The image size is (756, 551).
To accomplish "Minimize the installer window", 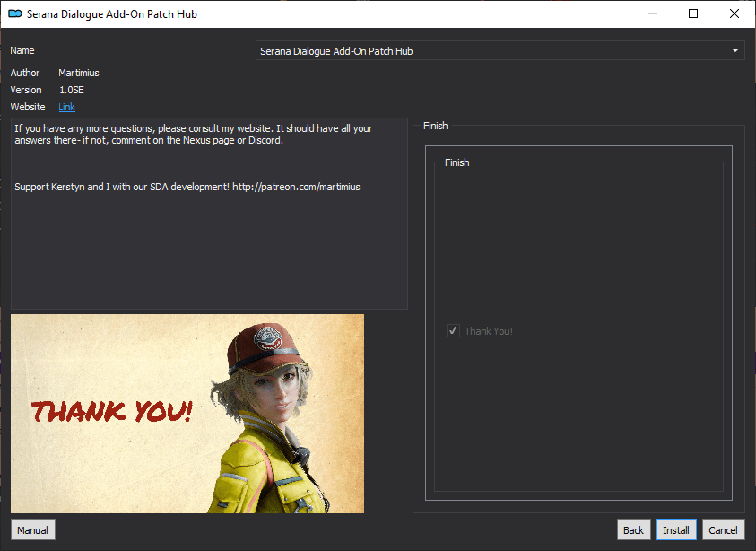I will pos(653,13).
